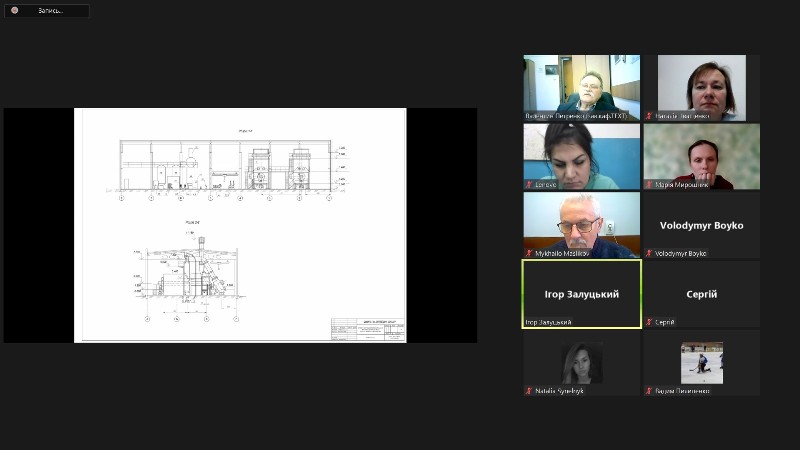800x450 pixels.
Task: Click the lower cross-section drawing in shared screen
Action: tap(191, 277)
